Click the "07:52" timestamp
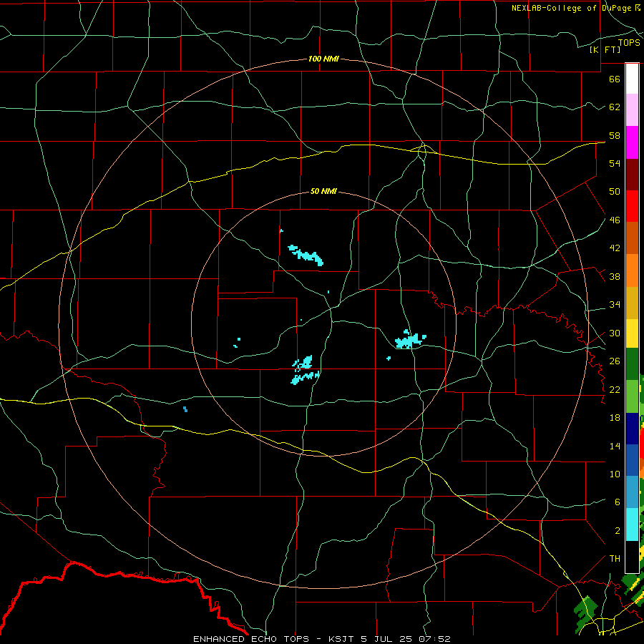This screenshot has width=644, height=644. coord(435,639)
